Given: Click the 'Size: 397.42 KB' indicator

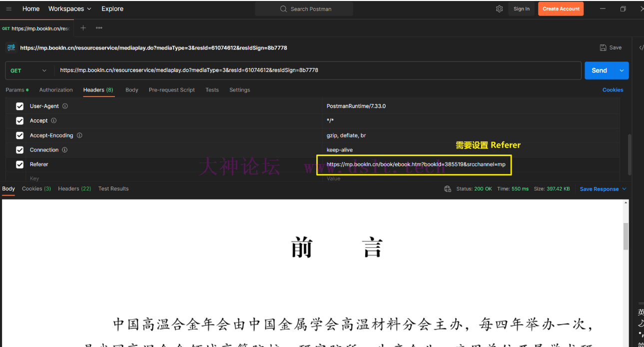Looking at the screenshot, I should (x=552, y=189).
